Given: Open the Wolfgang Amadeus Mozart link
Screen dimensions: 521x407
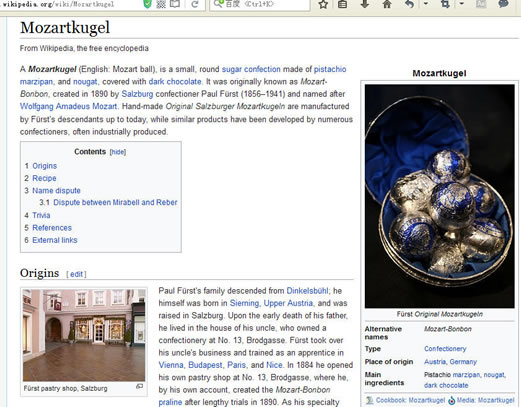Looking at the screenshot, I should pos(68,106).
